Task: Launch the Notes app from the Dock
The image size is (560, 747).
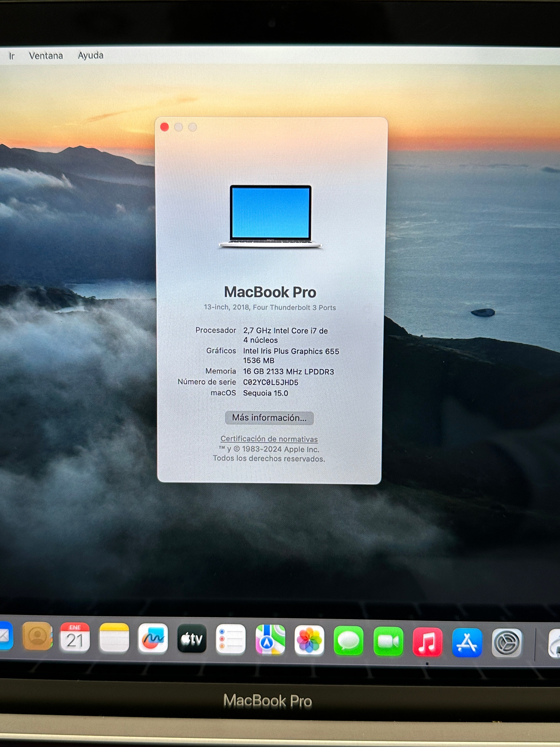Action: pyautogui.click(x=114, y=638)
